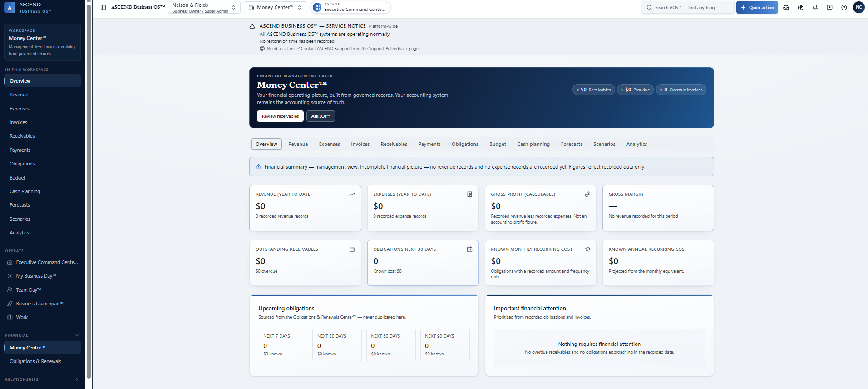This screenshot has width=868, height=389.
Task: Open the Executive Command Center header link
Action: tap(350, 7)
